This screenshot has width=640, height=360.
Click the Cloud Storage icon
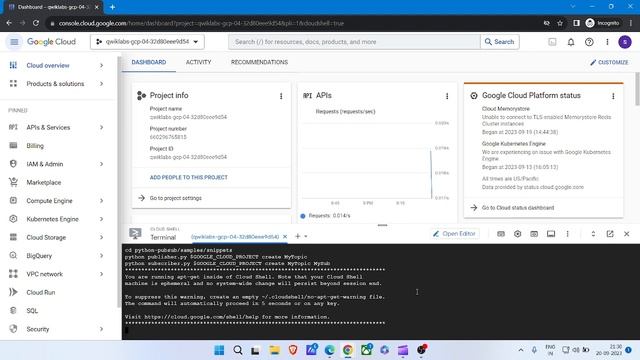[x=13, y=237]
